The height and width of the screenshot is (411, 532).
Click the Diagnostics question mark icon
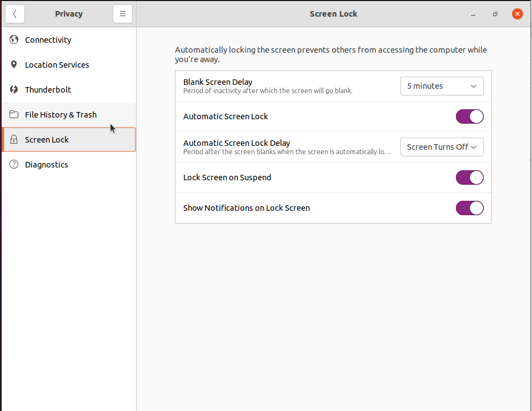[x=14, y=165]
